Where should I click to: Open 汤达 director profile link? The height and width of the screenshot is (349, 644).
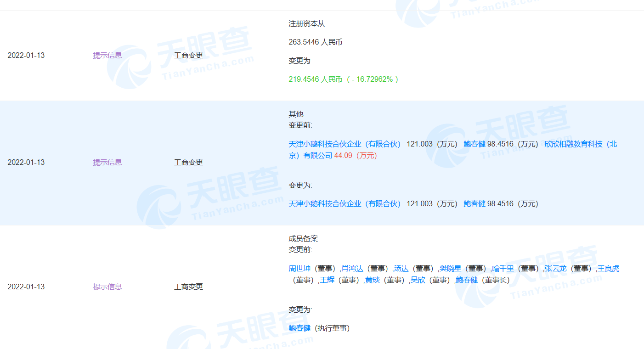tap(401, 269)
